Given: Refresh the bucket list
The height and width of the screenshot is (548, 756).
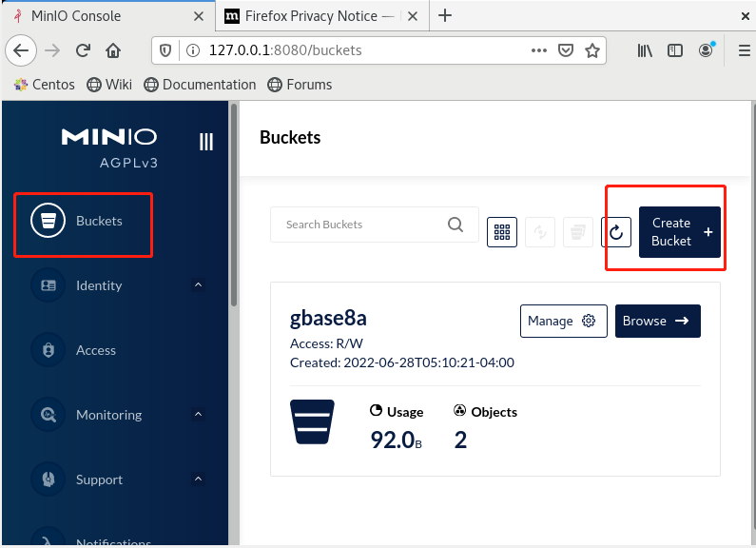Looking at the screenshot, I should click(x=616, y=232).
